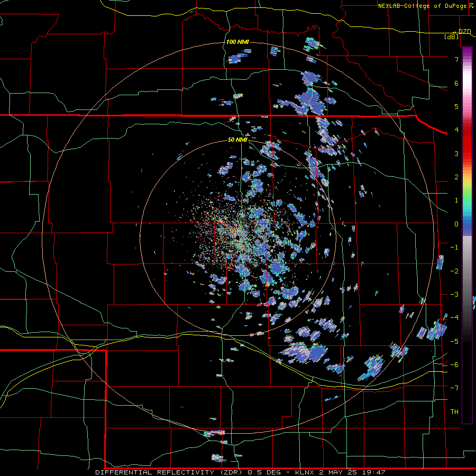Viewport: 476px width, 476px height.
Task: Select the -5 value on the dB scale
Action: 454,342
